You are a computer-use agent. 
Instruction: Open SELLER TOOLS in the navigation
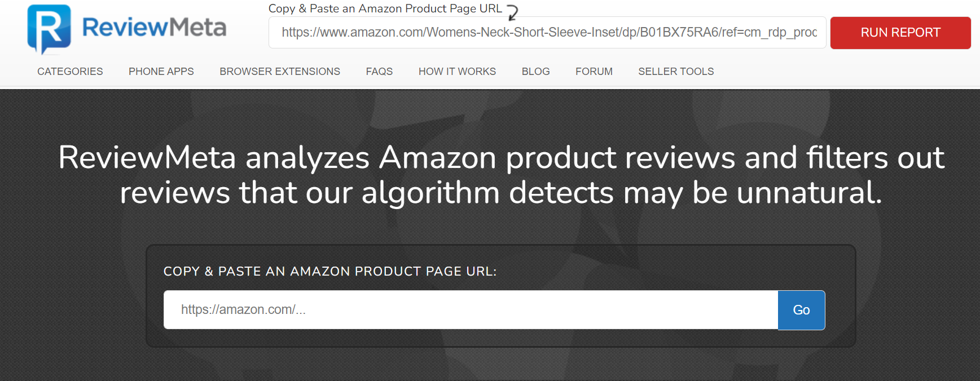675,71
